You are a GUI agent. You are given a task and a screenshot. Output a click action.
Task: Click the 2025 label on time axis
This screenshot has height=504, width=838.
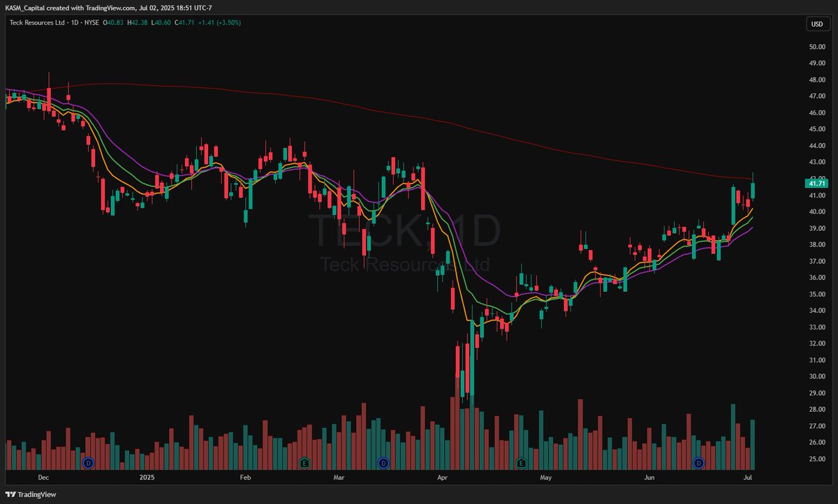tap(147, 478)
